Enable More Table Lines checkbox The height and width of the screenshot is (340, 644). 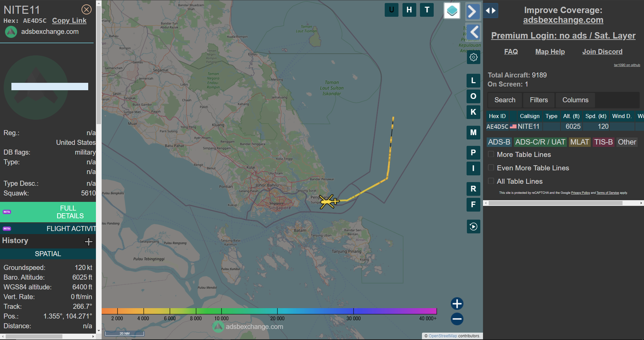coord(491,154)
